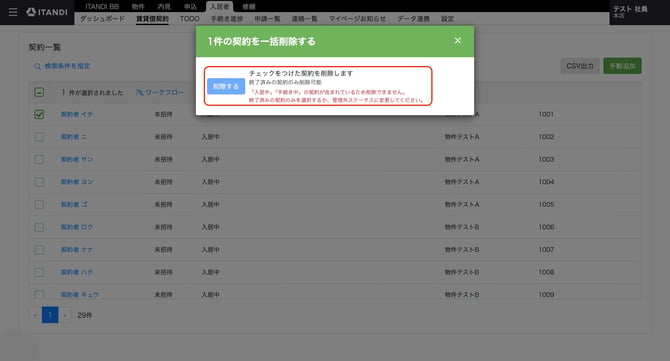This screenshot has width=670, height=361.
Task: Close the bulk delete dialog with X
Action: (x=458, y=41)
